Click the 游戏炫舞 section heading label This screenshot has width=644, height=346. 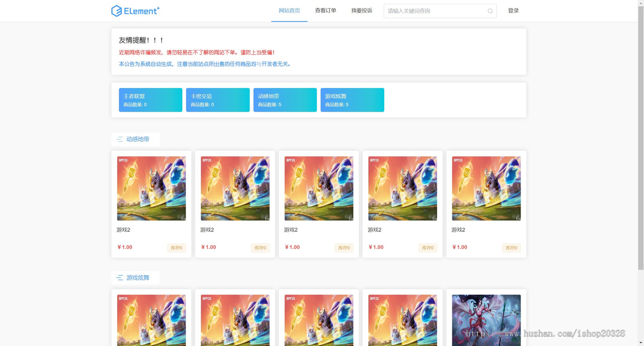[x=138, y=278]
